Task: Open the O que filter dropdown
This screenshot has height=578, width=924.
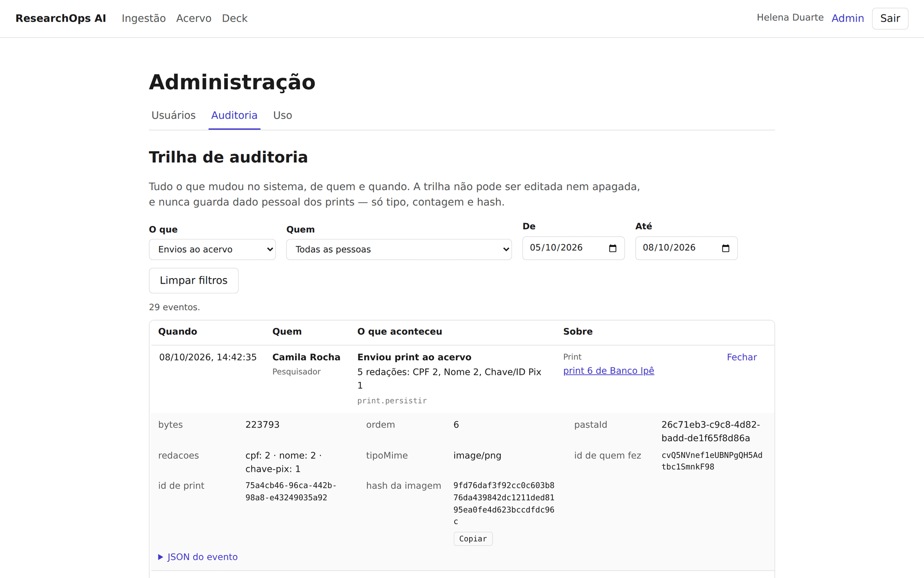Action: [212, 249]
